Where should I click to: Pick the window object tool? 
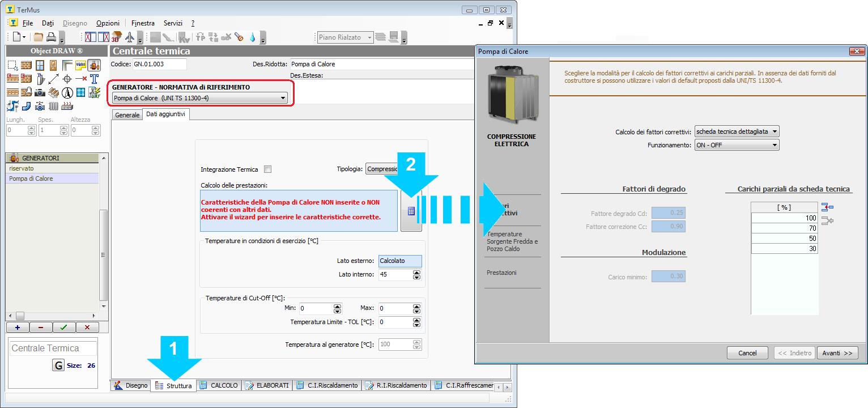point(40,65)
